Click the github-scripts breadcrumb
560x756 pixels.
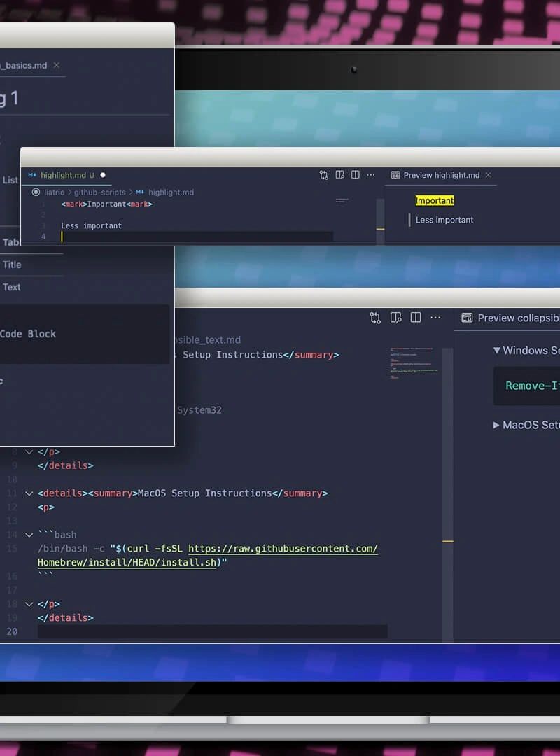point(99,192)
